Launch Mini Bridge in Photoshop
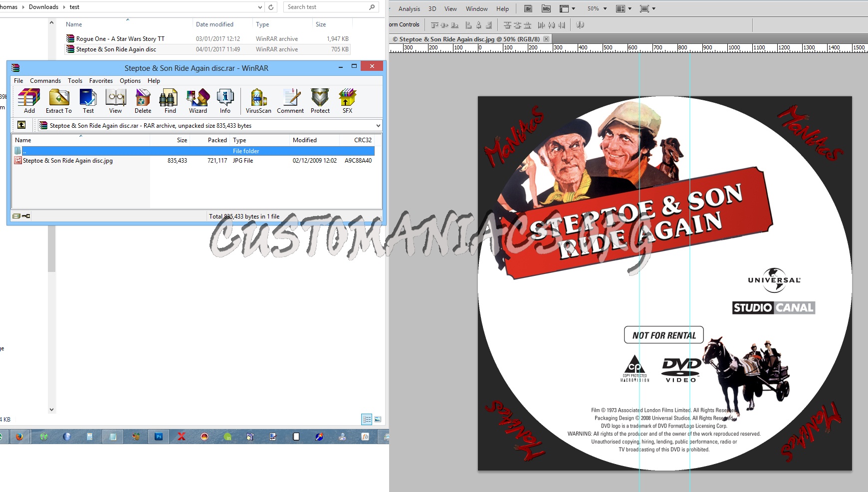 (x=546, y=8)
